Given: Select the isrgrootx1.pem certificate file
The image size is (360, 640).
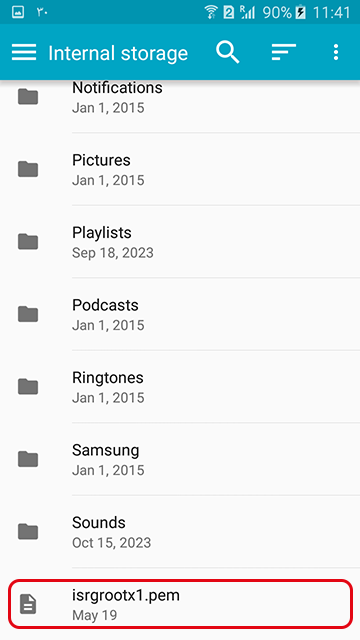Looking at the screenshot, I should 180,604.
